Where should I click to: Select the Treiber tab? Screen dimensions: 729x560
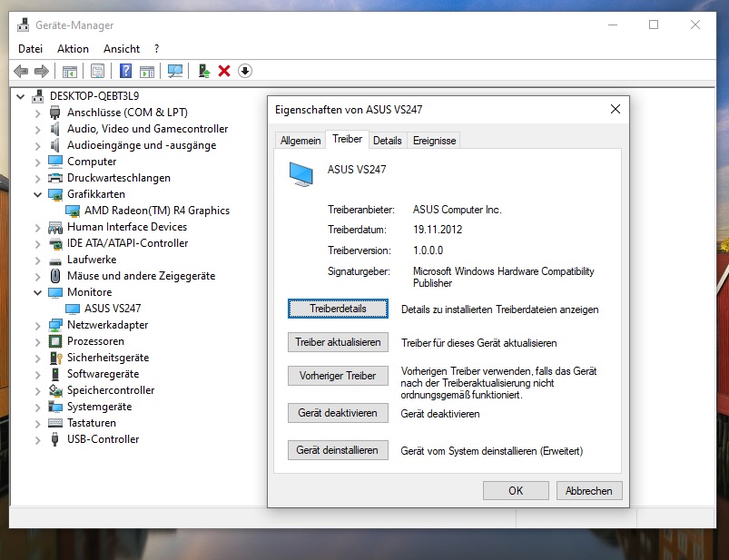click(348, 139)
